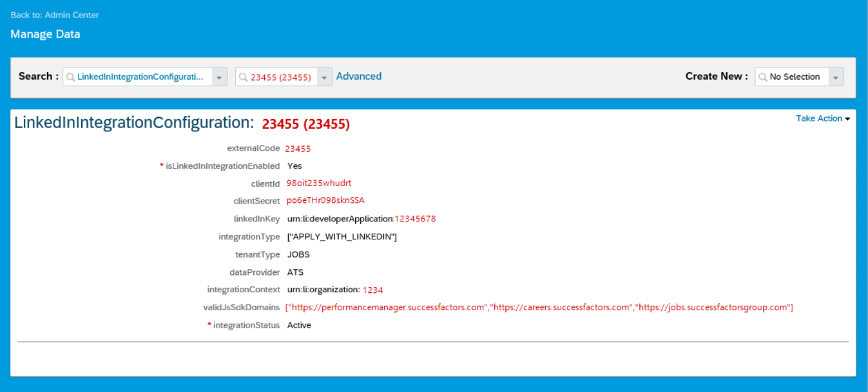Viewport: 868px width, 392px height.
Task: Click the tenantType value JOBS
Action: (x=298, y=254)
